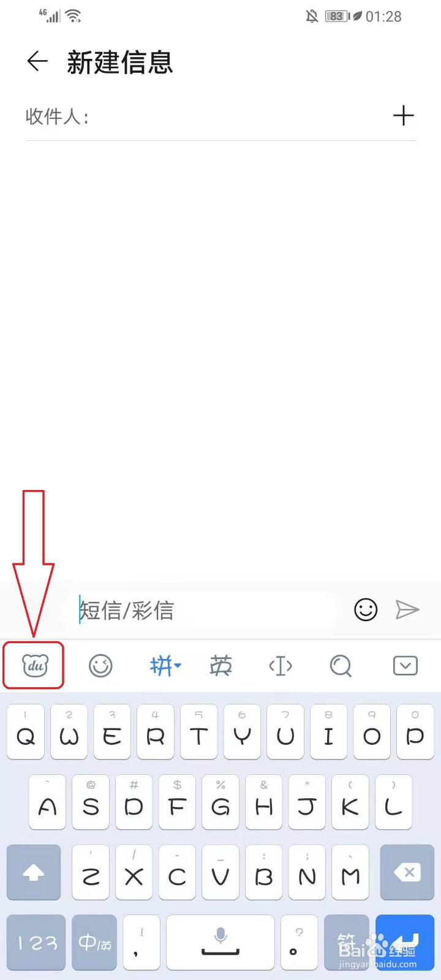Go back using the left arrow
The image size is (441, 980).
(37, 61)
